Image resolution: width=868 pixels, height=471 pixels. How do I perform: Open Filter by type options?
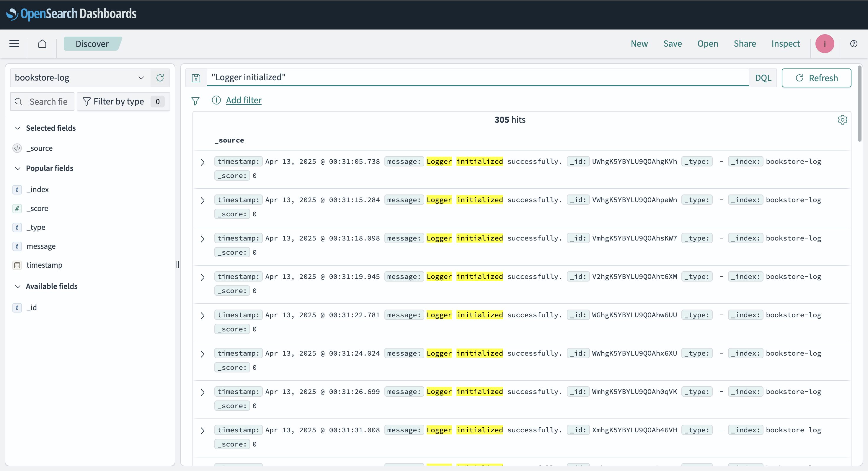tap(123, 102)
